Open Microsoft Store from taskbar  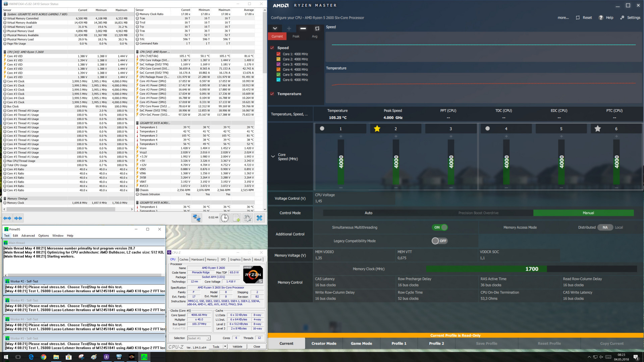coord(68,357)
